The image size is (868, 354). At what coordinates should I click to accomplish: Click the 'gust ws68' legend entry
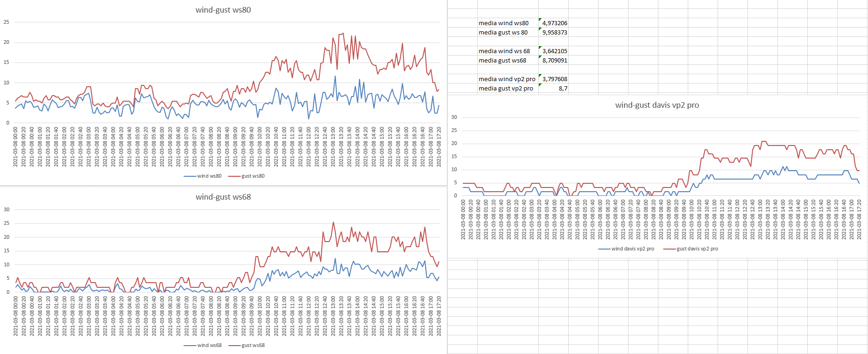pos(247,345)
